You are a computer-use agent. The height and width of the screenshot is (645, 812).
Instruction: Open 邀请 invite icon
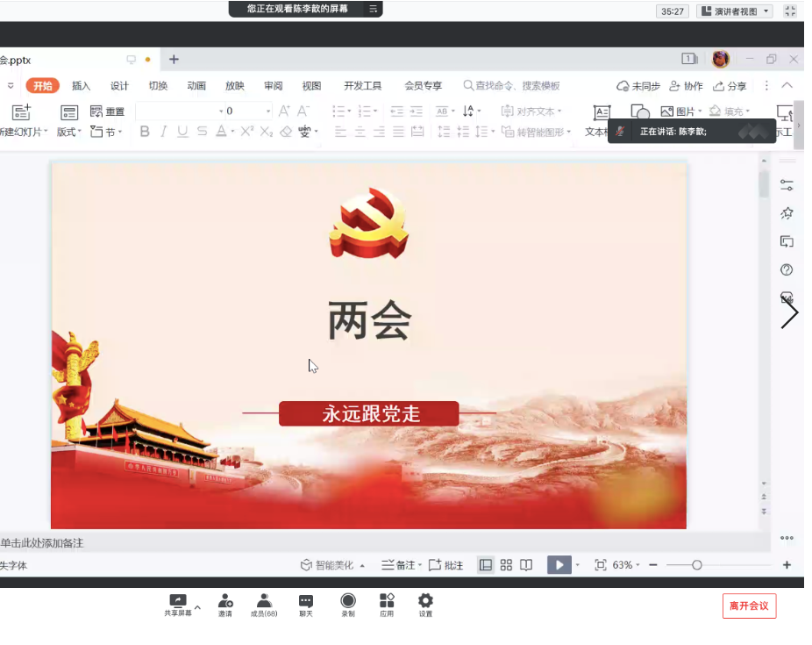click(225, 606)
